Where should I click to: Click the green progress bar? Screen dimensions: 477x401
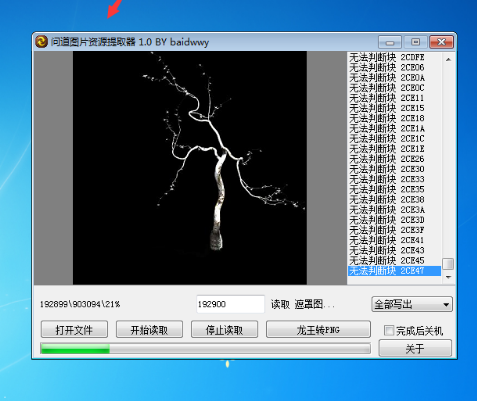tap(205, 349)
